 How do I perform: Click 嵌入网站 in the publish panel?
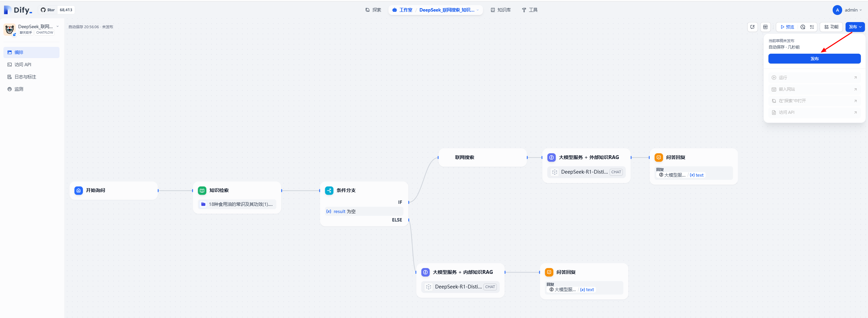(814, 89)
